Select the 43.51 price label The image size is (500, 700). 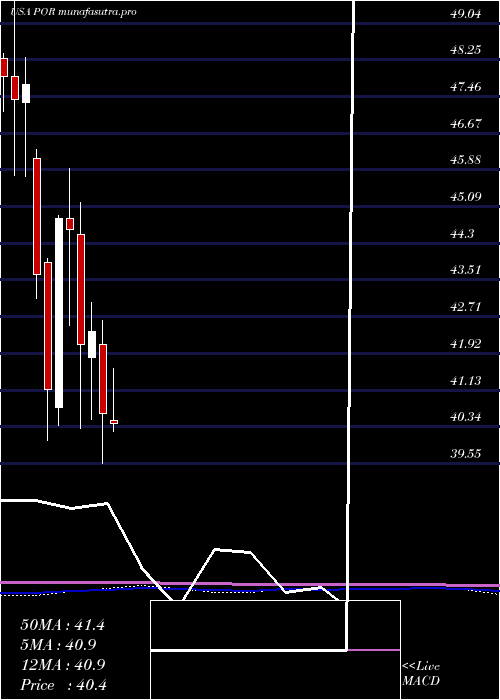point(465,270)
